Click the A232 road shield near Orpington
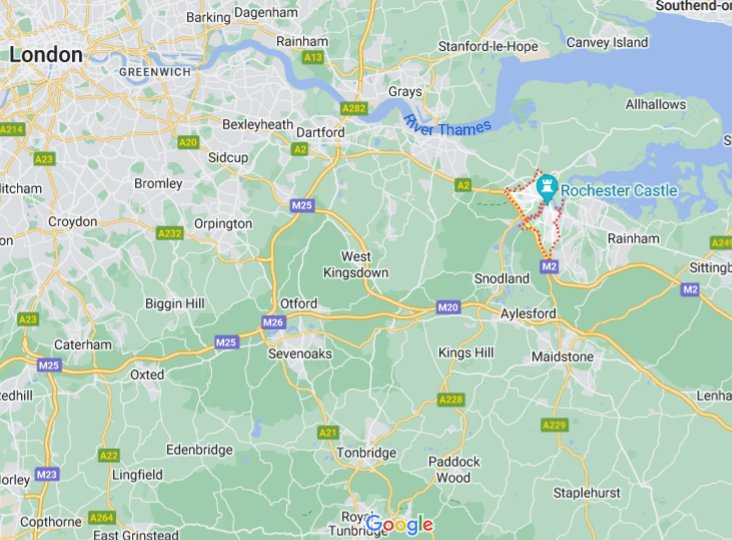Viewport: 732px width, 540px height. [x=169, y=233]
